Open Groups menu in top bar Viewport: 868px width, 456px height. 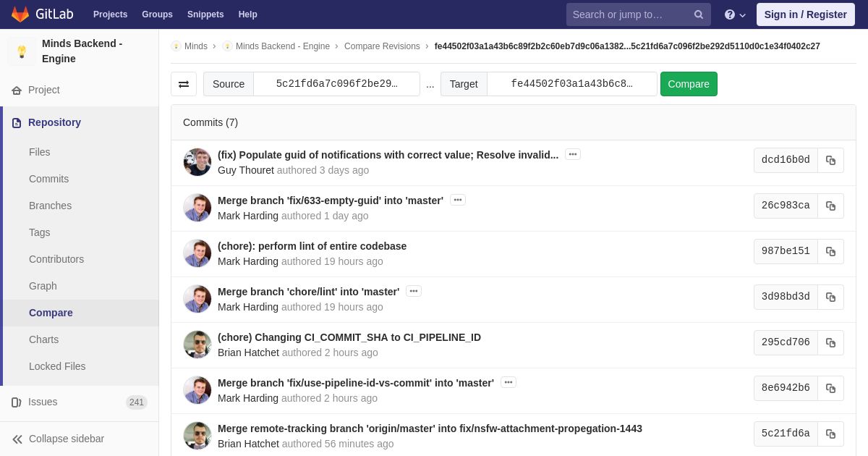[157, 14]
